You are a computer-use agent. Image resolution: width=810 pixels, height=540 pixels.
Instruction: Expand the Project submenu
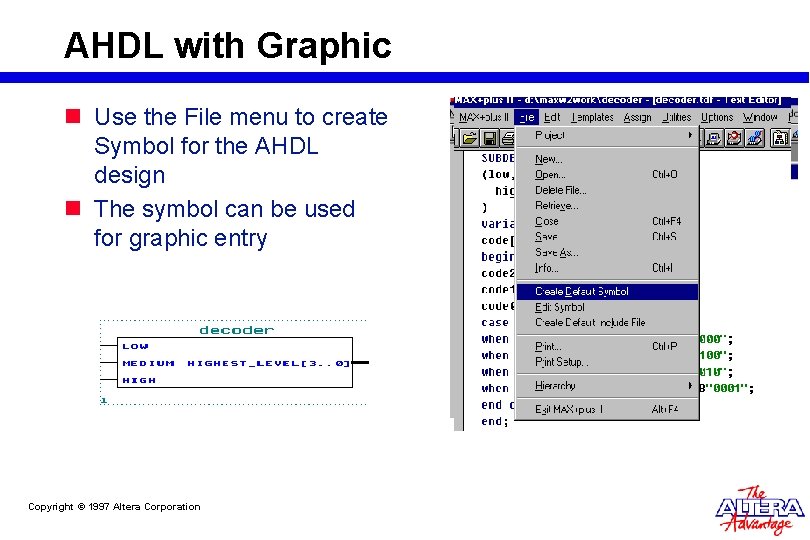pos(608,135)
